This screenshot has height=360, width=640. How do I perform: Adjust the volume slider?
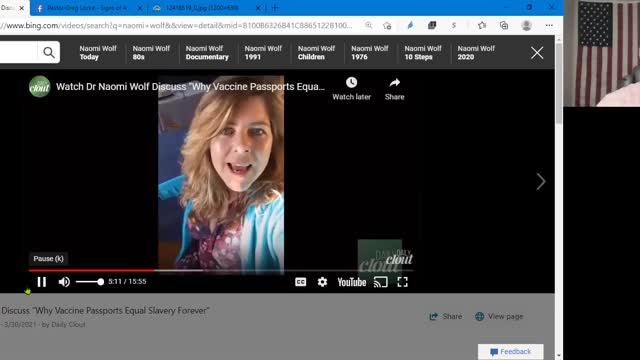[x=90, y=282]
